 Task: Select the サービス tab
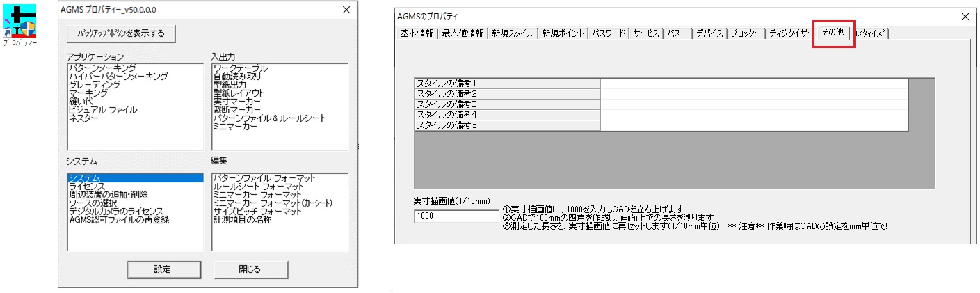(x=645, y=33)
